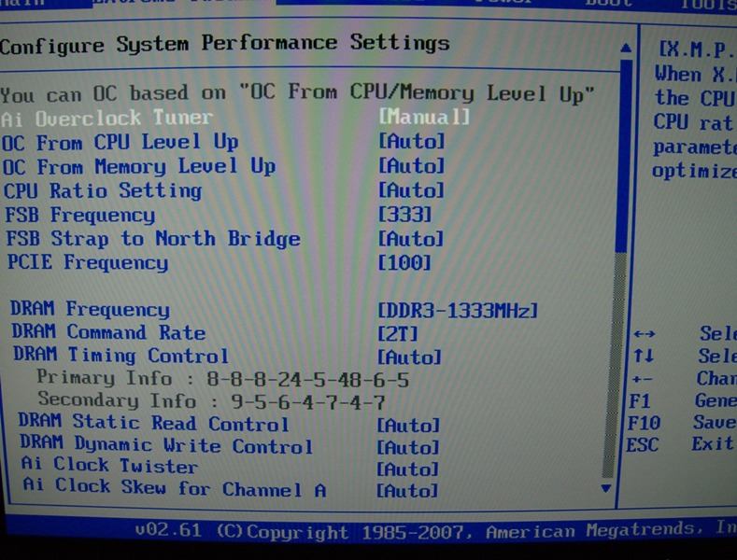This screenshot has width=737, height=560.
Task: Select OC From CPU Level Up option
Action: pyautogui.click(x=120, y=142)
